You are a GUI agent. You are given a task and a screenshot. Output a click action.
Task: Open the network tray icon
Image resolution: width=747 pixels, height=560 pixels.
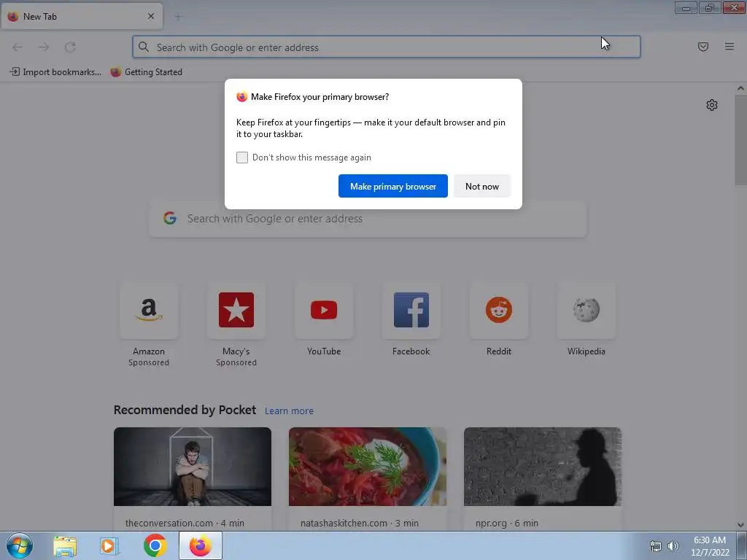(656, 546)
